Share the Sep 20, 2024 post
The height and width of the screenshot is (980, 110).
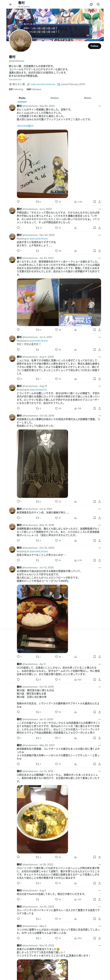point(100,202)
